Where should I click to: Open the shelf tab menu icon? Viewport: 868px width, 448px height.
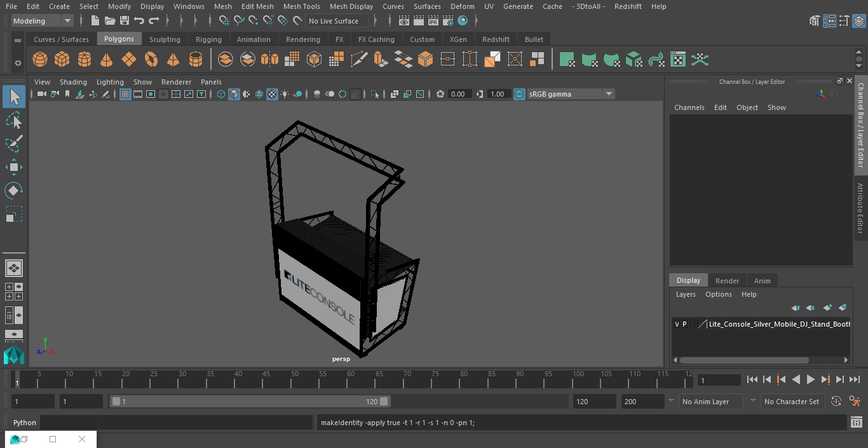18,40
